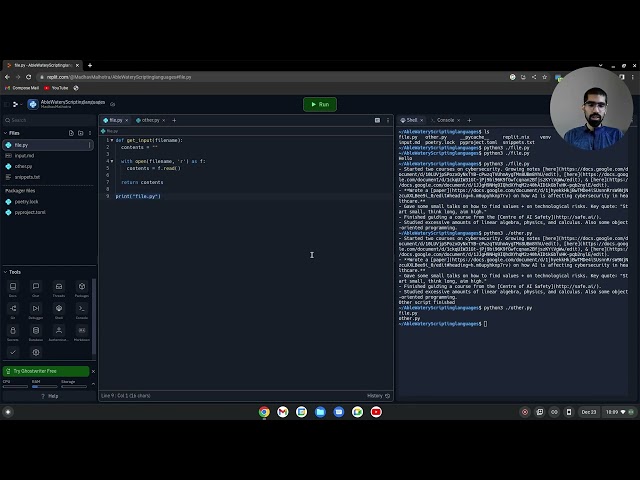Open the YouTube bookmark
Image resolution: width=640 pixels, height=480 pixels.
tap(56, 88)
